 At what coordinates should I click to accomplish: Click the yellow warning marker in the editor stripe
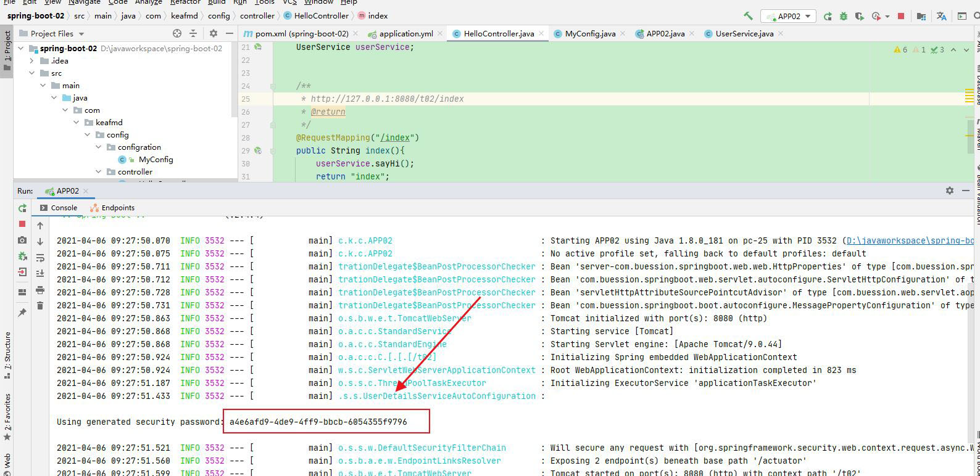[x=970, y=96]
